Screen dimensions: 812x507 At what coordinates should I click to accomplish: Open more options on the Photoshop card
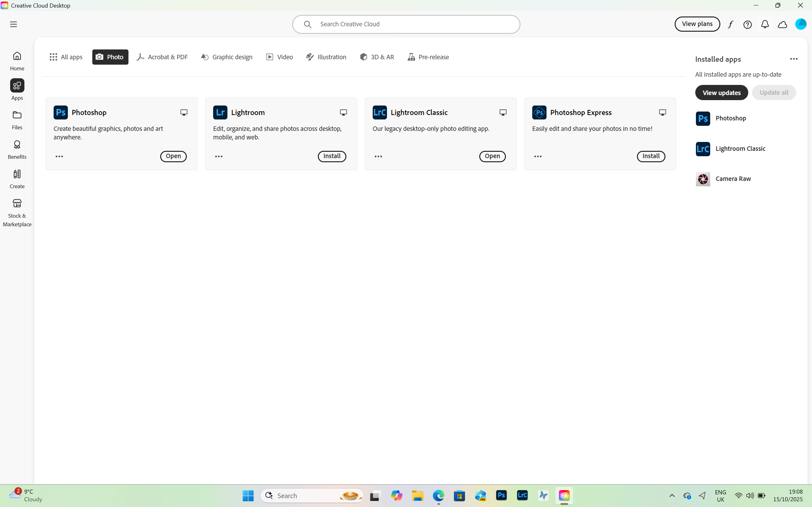tap(59, 156)
